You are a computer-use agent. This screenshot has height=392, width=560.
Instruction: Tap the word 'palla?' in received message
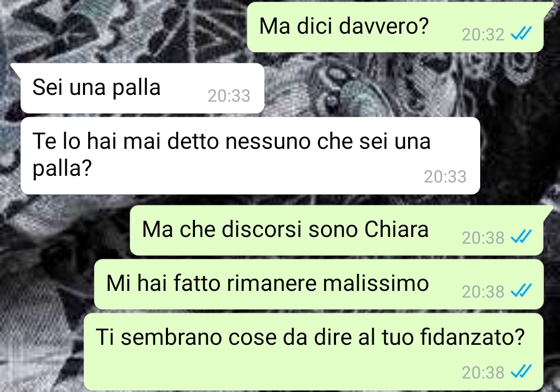[x=62, y=168]
